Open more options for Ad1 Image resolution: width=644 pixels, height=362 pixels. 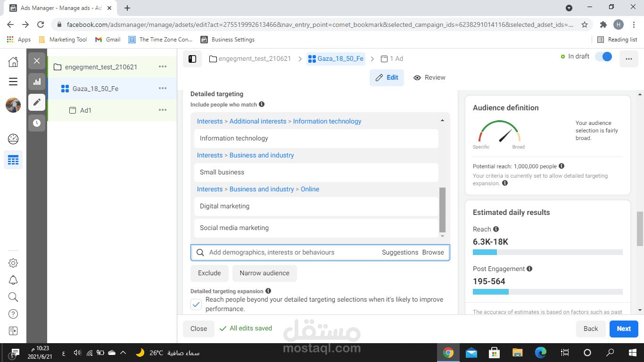click(163, 110)
